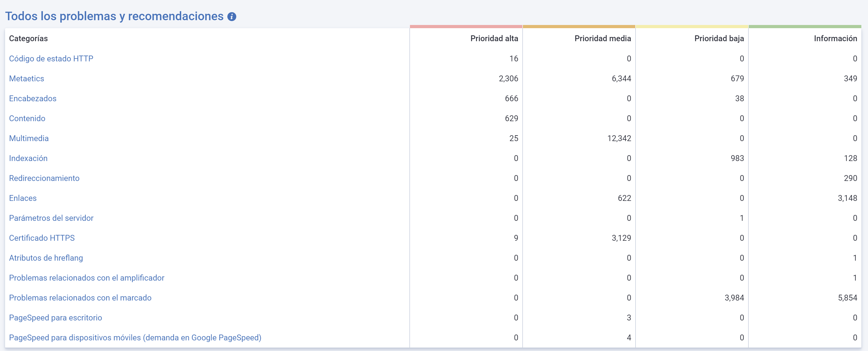868x351 pixels.
Task: Open the Contenido category link
Action: pyautogui.click(x=27, y=118)
